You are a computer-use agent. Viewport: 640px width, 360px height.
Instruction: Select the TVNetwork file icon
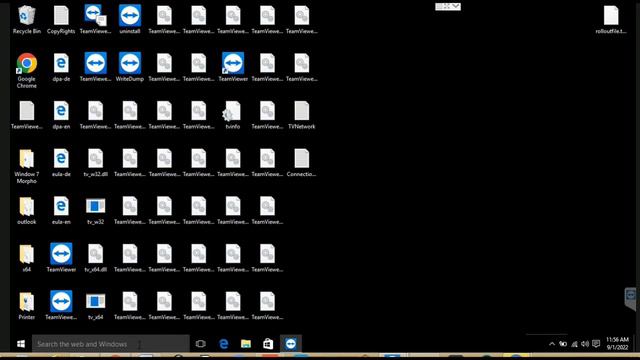pyautogui.click(x=302, y=115)
